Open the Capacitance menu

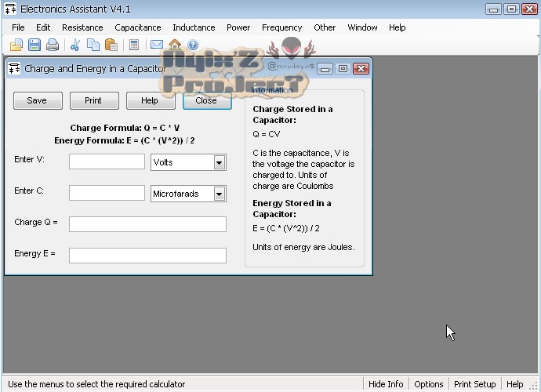click(x=138, y=27)
